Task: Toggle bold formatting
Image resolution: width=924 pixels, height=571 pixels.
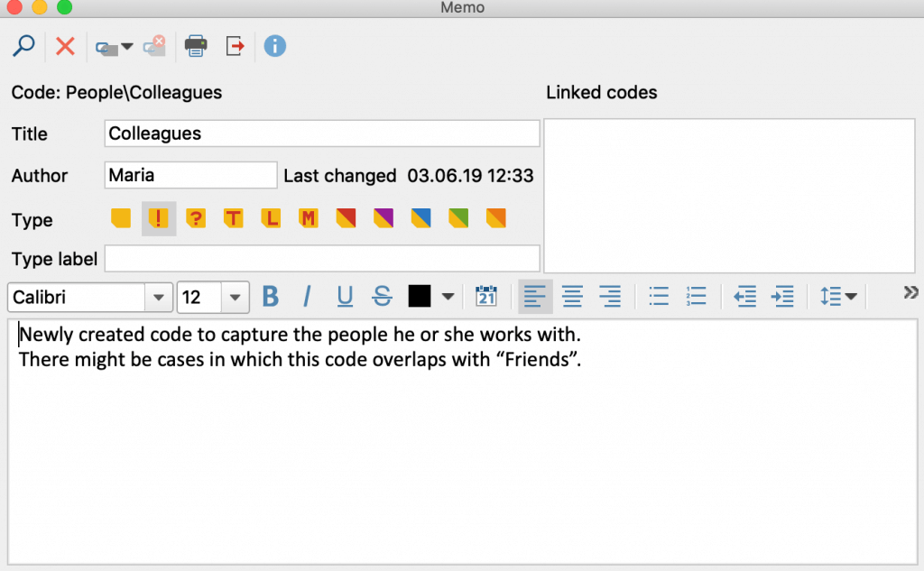Action: point(270,296)
